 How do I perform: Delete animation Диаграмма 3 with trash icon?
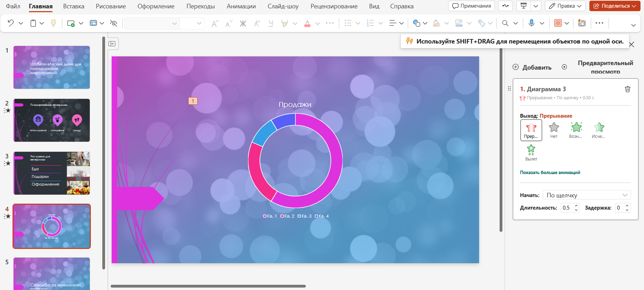tap(627, 89)
